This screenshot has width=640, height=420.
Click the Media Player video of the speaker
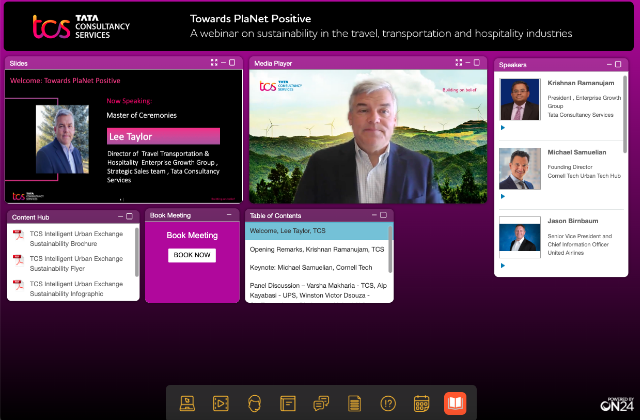click(x=368, y=136)
